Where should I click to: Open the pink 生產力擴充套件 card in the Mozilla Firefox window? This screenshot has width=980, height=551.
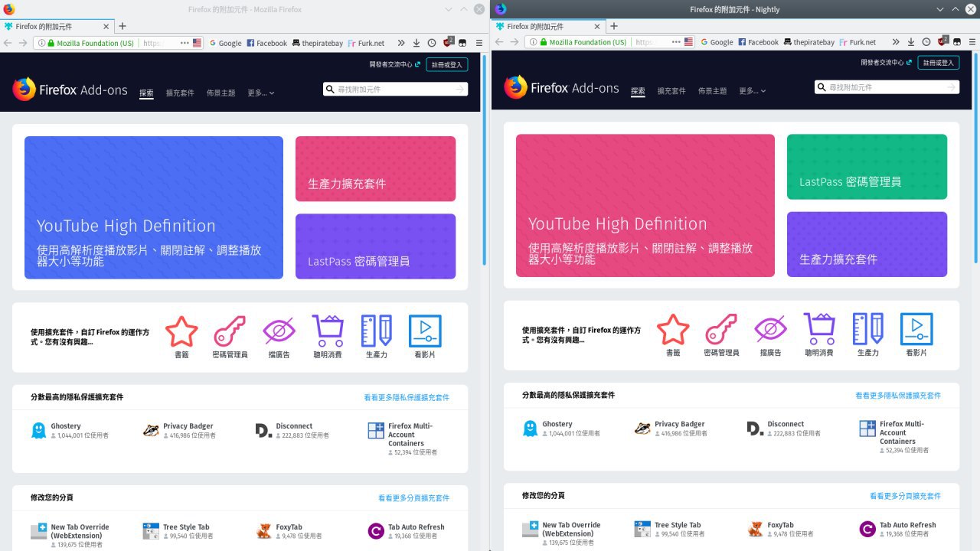375,169
